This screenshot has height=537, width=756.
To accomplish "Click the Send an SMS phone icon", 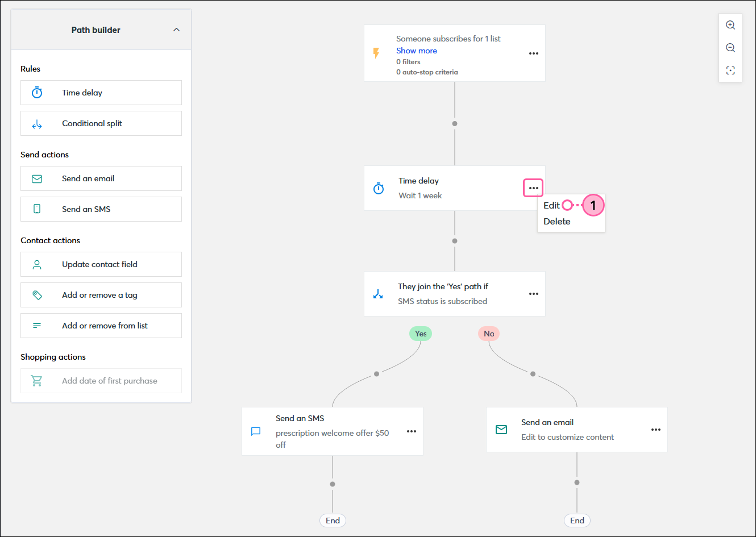I will [36, 209].
